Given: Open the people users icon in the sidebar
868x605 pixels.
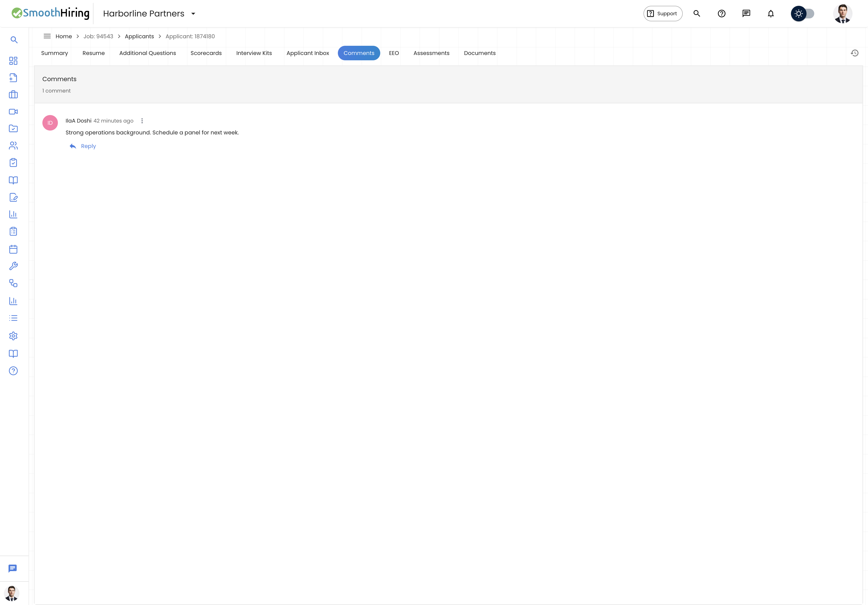Looking at the screenshot, I should coord(13,146).
